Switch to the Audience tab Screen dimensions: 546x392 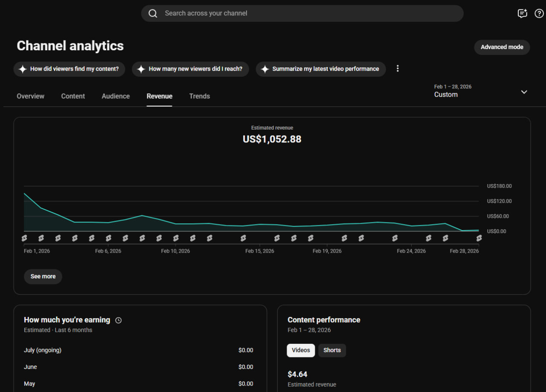116,96
